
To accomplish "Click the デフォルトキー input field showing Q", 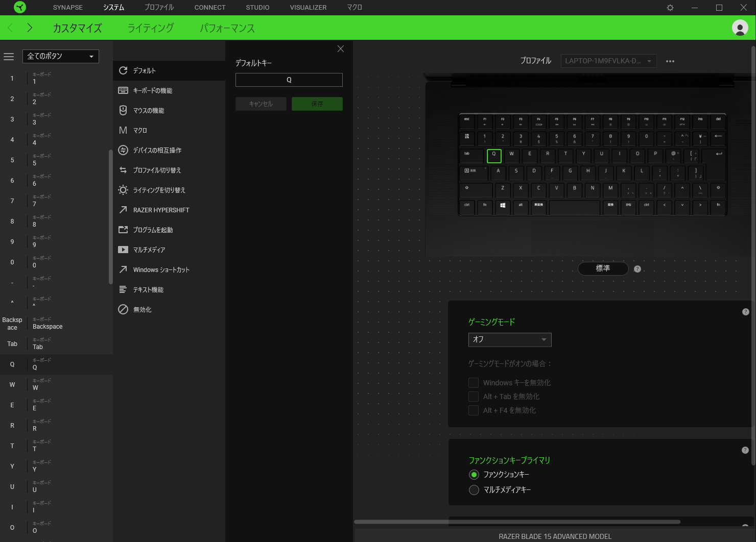I will 289,80.
